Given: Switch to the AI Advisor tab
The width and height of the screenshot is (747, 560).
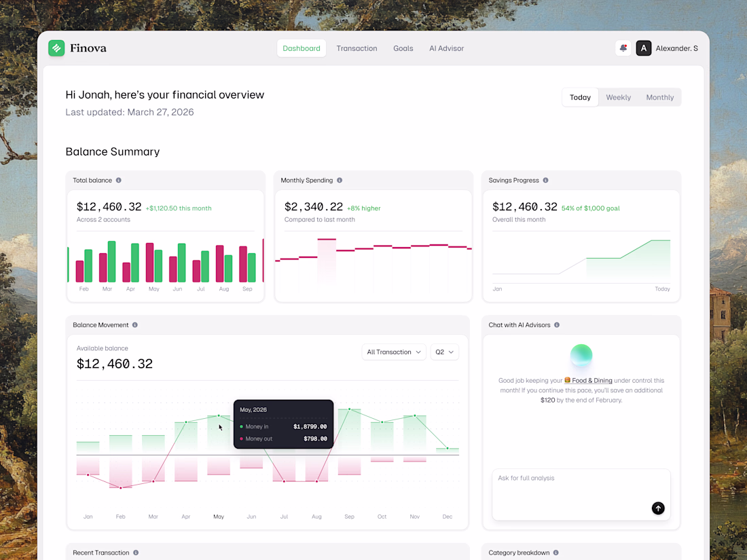Looking at the screenshot, I should point(446,48).
